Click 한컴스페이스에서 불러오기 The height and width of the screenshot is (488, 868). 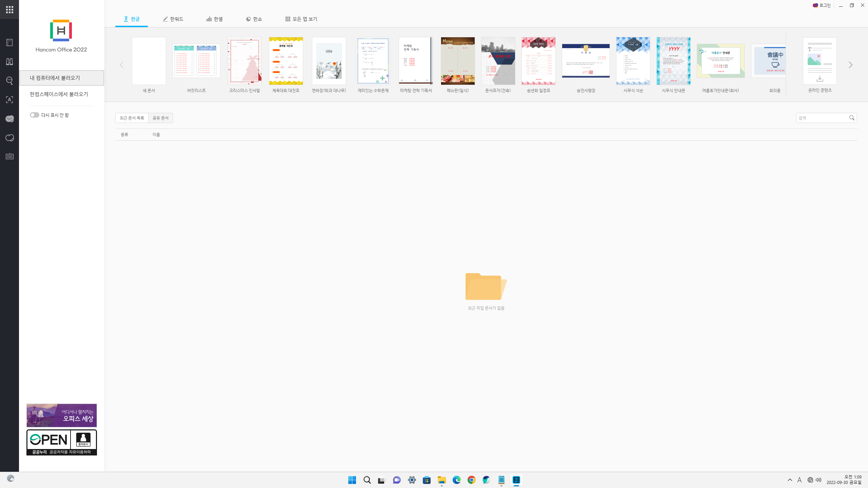click(59, 94)
